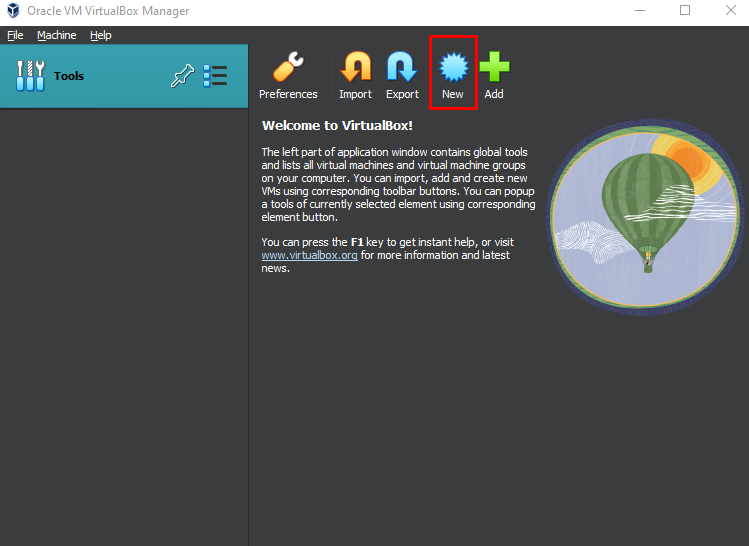The height and width of the screenshot is (546, 749).
Task: Open the Tools list menu icon
Action: (215, 76)
